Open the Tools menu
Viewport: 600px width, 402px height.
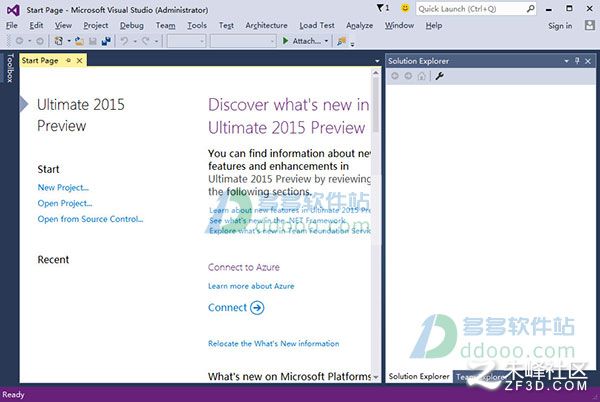(197, 25)
